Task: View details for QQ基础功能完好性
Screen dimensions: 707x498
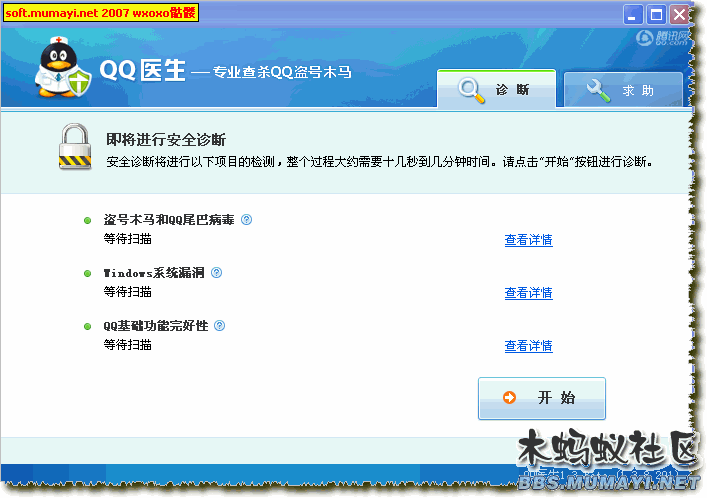Action: pyautogui.click(x=528, y=346)
